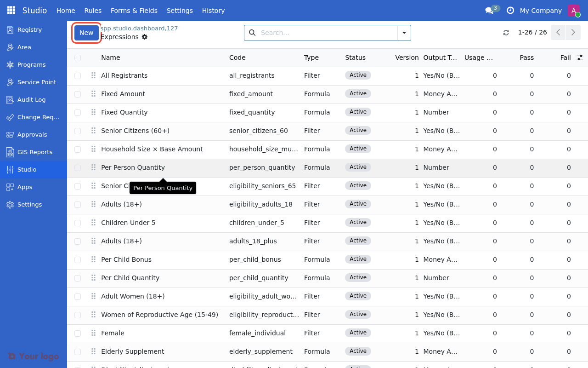Follow the spp.studio.dashboard,127 breadcrumb link
The height and width of the screenshot is (368, 588).
click(x=139, y=28)
